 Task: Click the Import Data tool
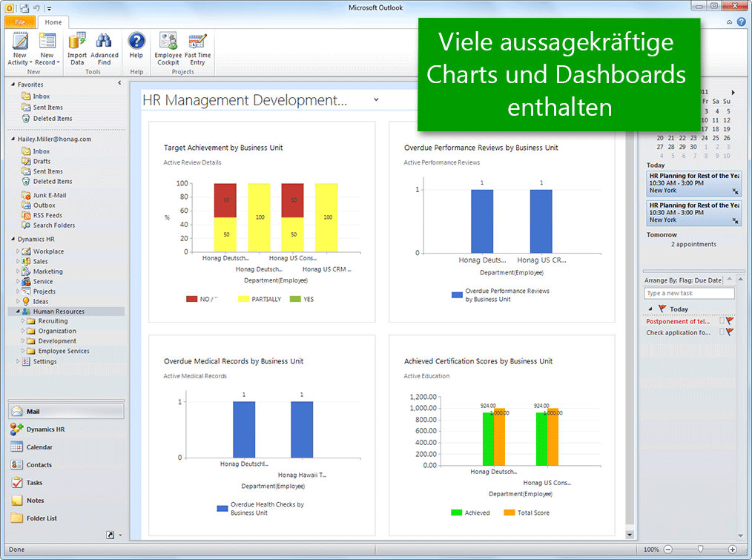coord(76,48)
